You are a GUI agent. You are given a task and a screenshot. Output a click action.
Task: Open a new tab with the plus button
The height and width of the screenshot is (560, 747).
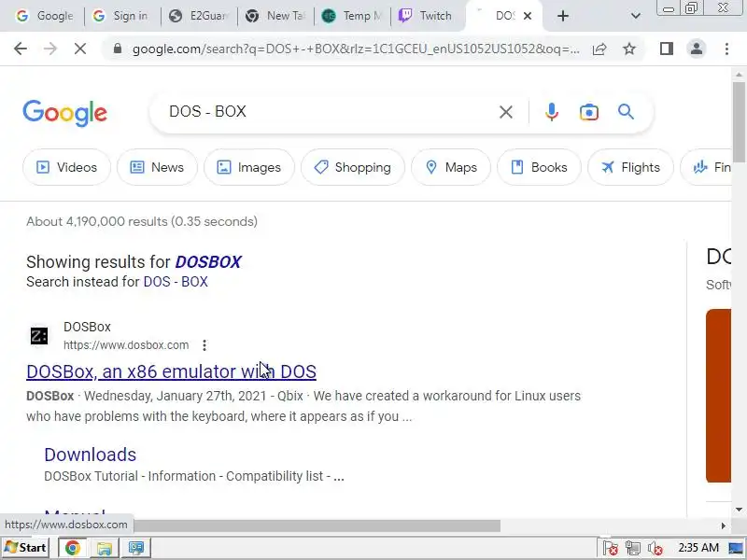(x=563, y=16)
